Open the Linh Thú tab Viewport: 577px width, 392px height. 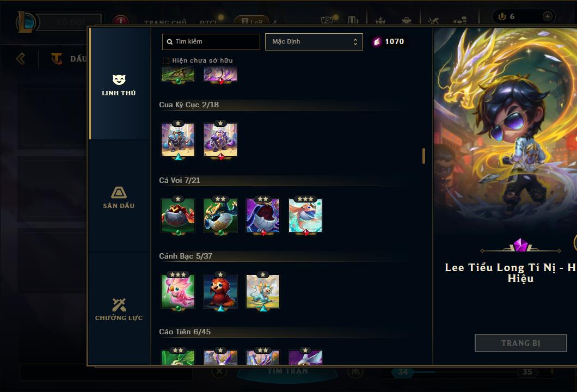tap(119, 84)
